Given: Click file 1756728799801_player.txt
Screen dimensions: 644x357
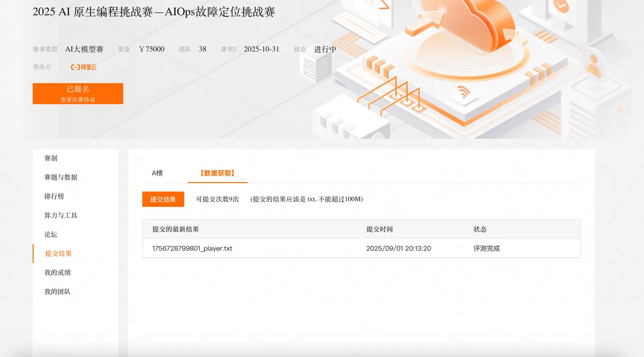Looking at the screenshot, I should click(x=192, y=248).
